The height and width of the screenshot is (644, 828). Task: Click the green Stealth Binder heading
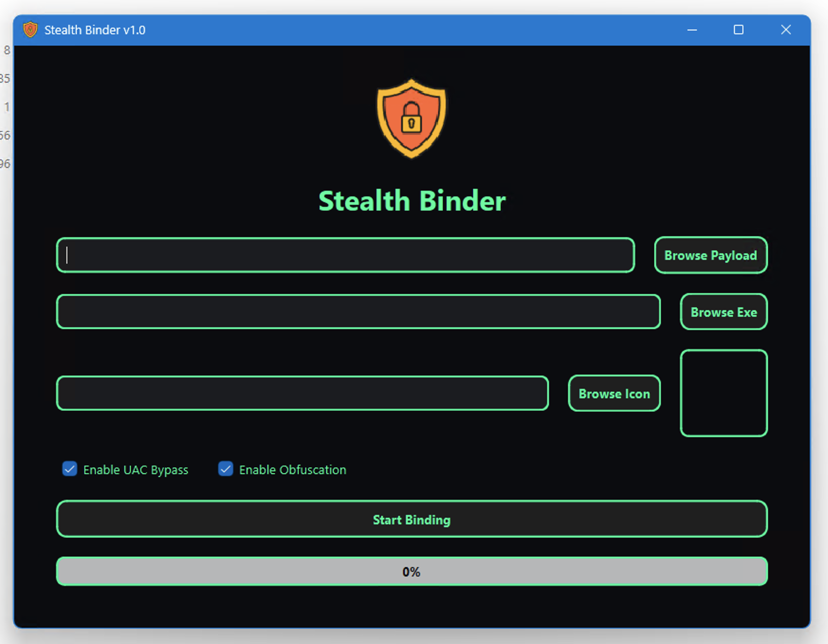pyautogui.click(x=412, y=201)
